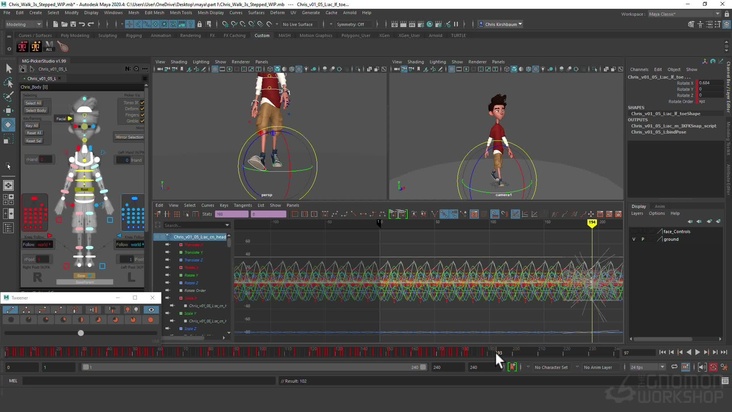Click the range slider start handle

pyautogui.click(x=86, y=367)
